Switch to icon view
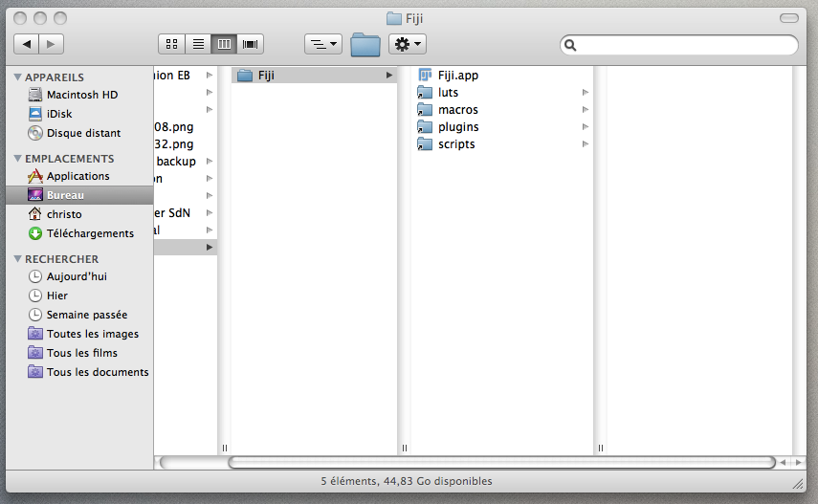Screen dimensions: 818x504 click(171, 44)
